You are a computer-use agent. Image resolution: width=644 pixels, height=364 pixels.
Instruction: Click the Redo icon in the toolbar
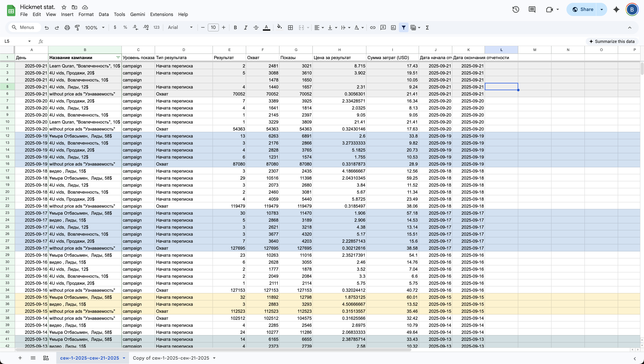[57, 28]
